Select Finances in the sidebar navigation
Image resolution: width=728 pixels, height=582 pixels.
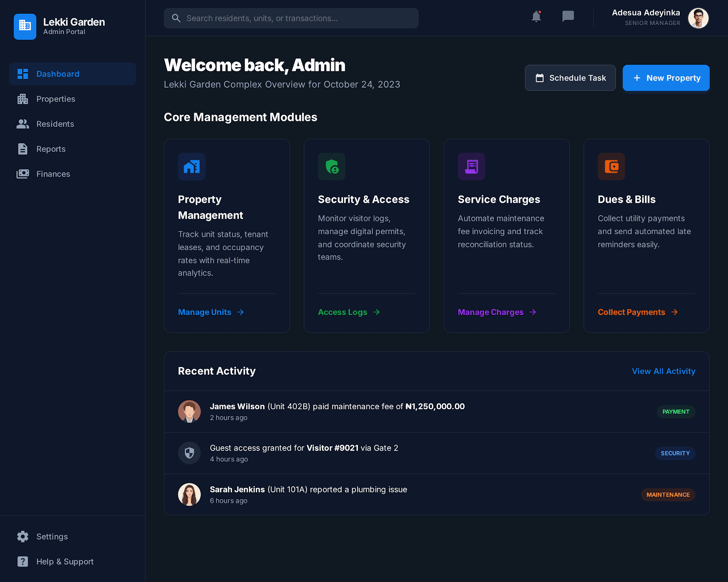click(x=53, y=174)
